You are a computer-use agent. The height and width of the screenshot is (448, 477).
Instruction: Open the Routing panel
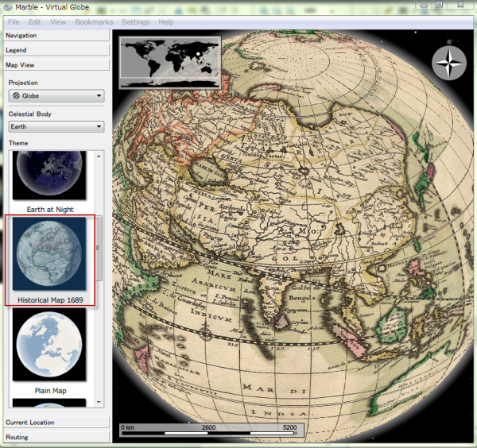(56, 437)
